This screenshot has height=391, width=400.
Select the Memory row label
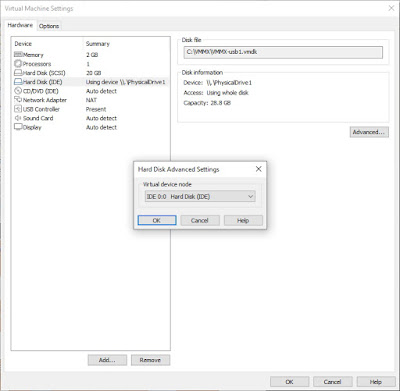coord(33,55)
